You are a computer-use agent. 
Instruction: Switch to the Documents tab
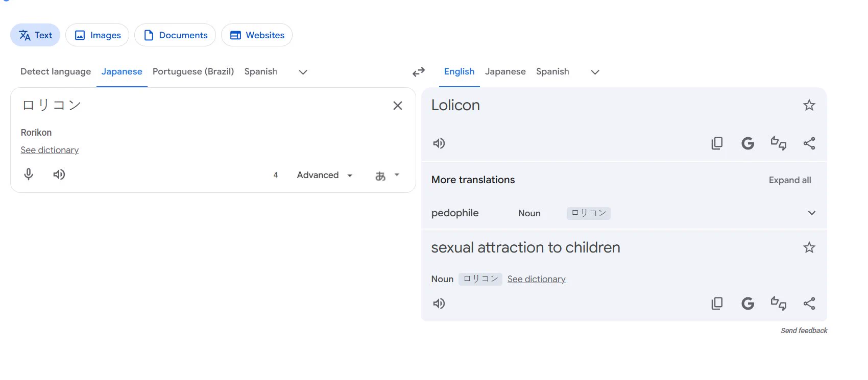click(175, 35)
